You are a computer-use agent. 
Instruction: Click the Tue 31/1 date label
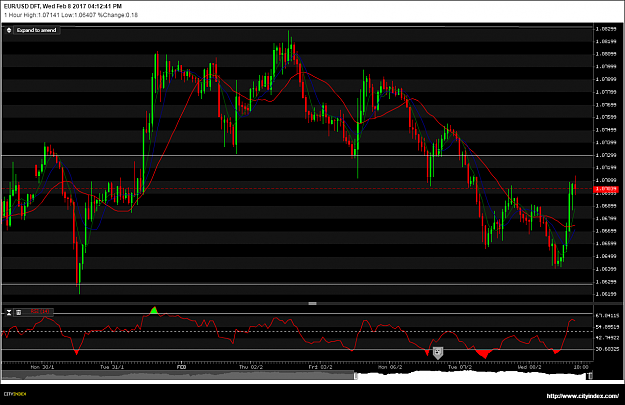click(112, 367)
